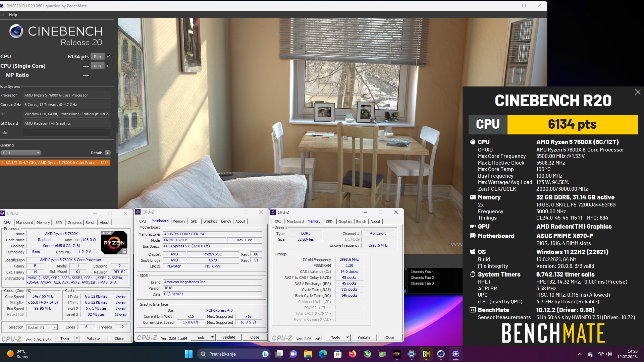Open Tools dropdown arrow in middle CPU-Z window

click(212, 337)
